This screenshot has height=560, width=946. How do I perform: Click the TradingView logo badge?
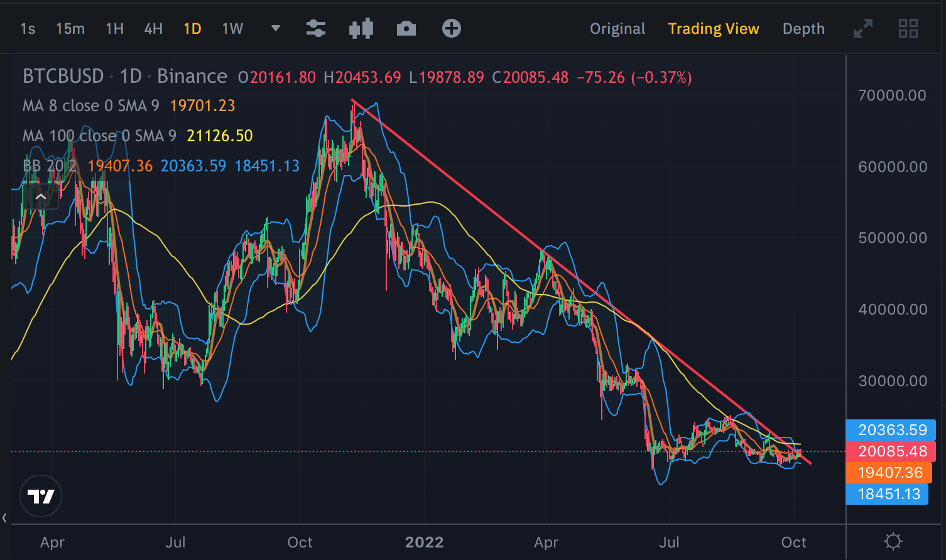pyautogui.click(x=41, y=497)
